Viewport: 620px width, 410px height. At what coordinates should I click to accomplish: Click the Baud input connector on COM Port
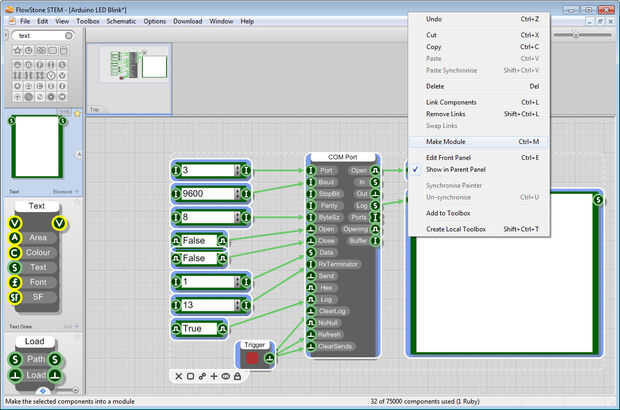point(311,182)
